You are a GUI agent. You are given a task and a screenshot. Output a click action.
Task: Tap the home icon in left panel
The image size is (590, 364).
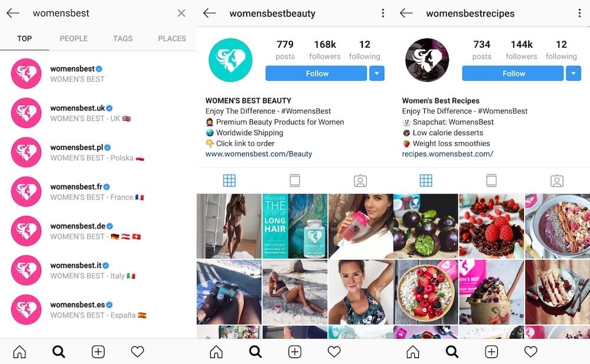(19, 352)
